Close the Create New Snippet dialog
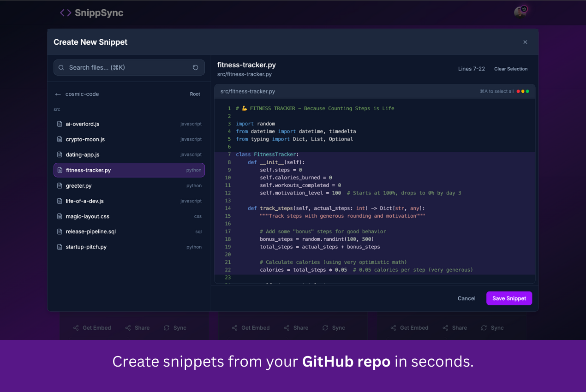Viewport: 586px width, 392px height. click(x=525, y=42)
